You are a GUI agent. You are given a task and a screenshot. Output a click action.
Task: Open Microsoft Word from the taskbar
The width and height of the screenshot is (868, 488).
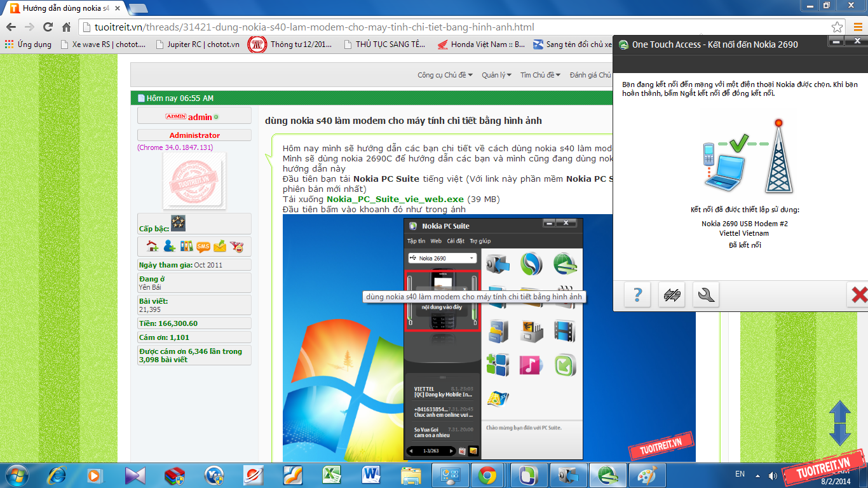[x=370, y=475]
